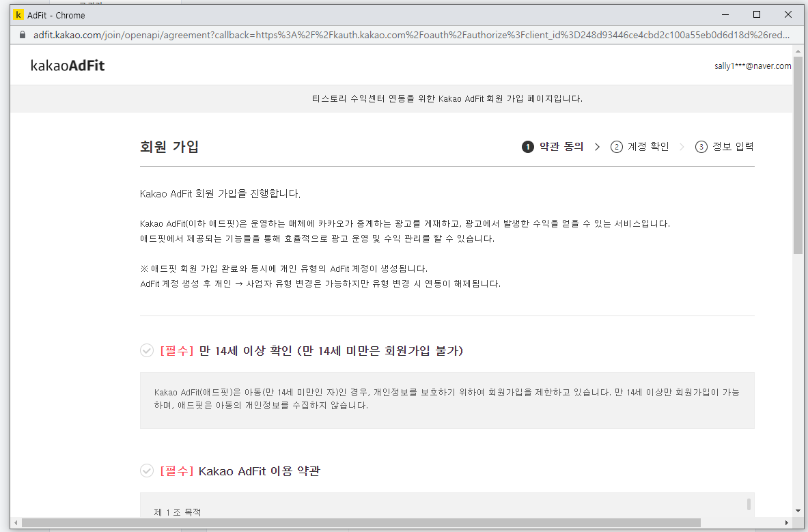This screenshot has height=532, width=808.
Task: Close the AdFit Chrome window
Action: tap(788, 15)
